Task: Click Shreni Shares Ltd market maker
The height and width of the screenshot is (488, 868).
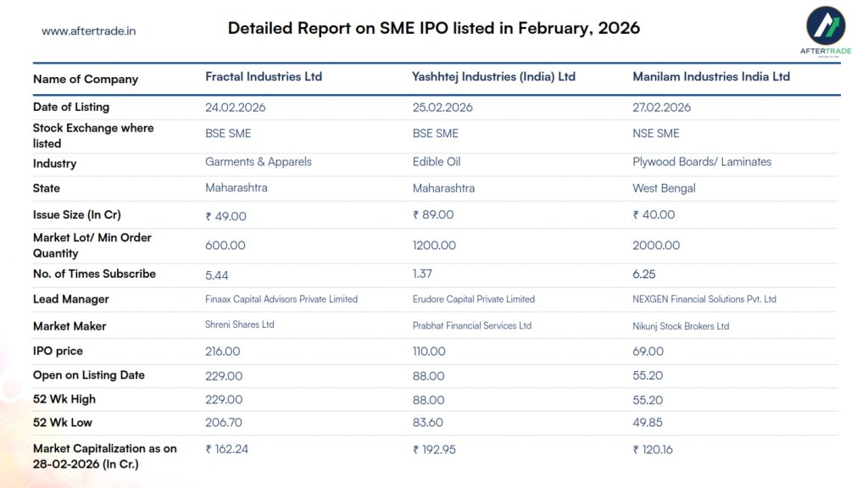Action: tap(240, 324)
